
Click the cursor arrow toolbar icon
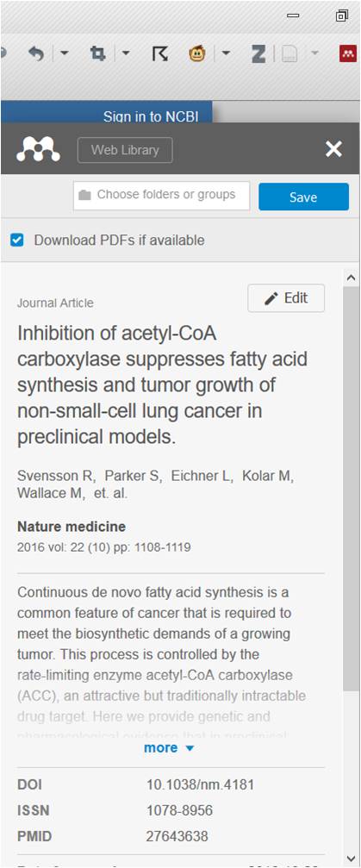pos(159,53)
